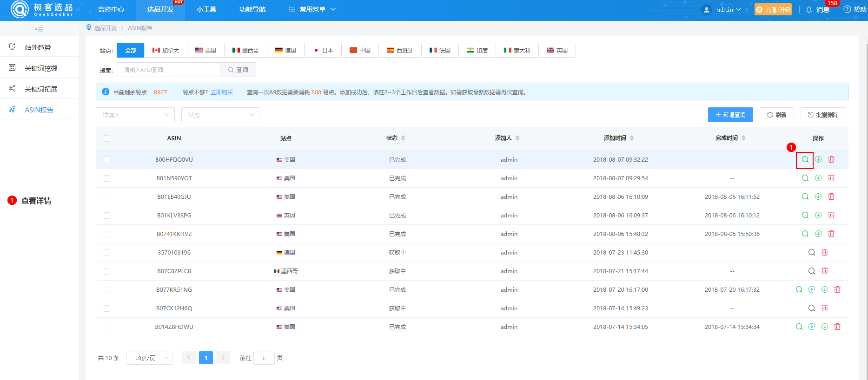Download report for B00HFQQ0VU
Image resolution: width=868 pixels, height=380 pixels.
[818, 159]
